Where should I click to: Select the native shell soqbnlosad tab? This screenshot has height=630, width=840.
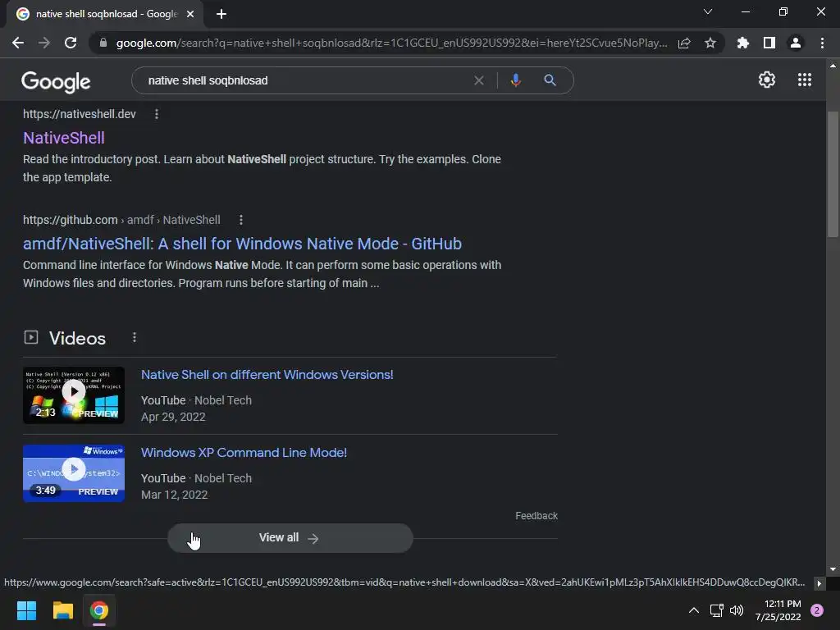coord(105,14)
